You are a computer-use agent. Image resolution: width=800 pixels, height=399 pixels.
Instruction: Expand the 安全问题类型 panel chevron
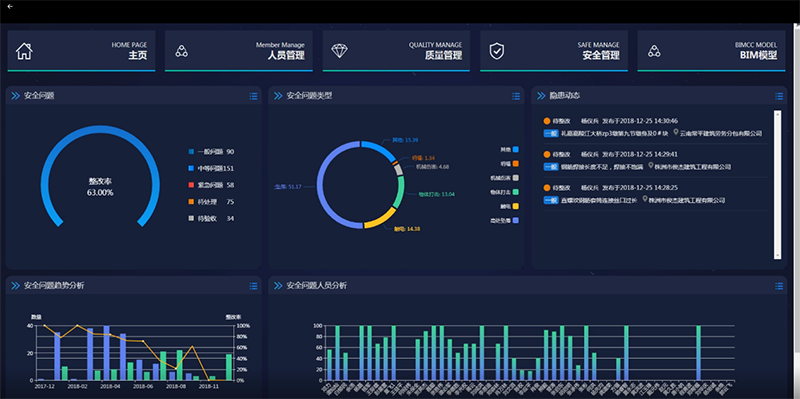point(278,96)
